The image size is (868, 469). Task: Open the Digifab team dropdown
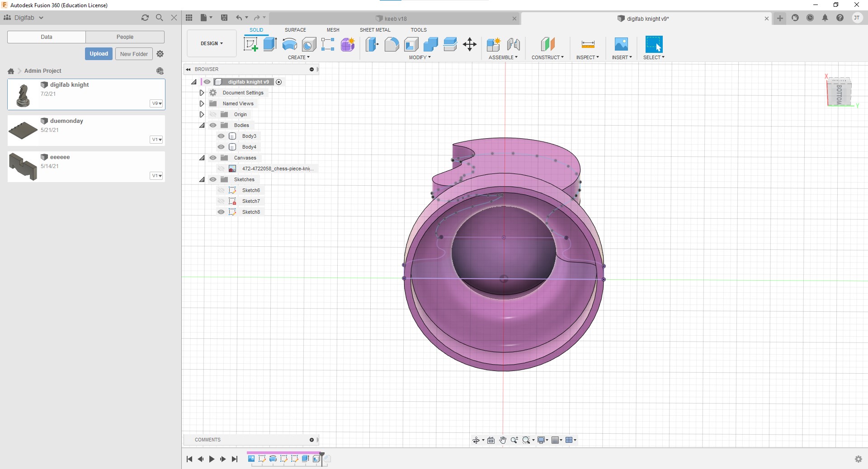click(24, 18)
